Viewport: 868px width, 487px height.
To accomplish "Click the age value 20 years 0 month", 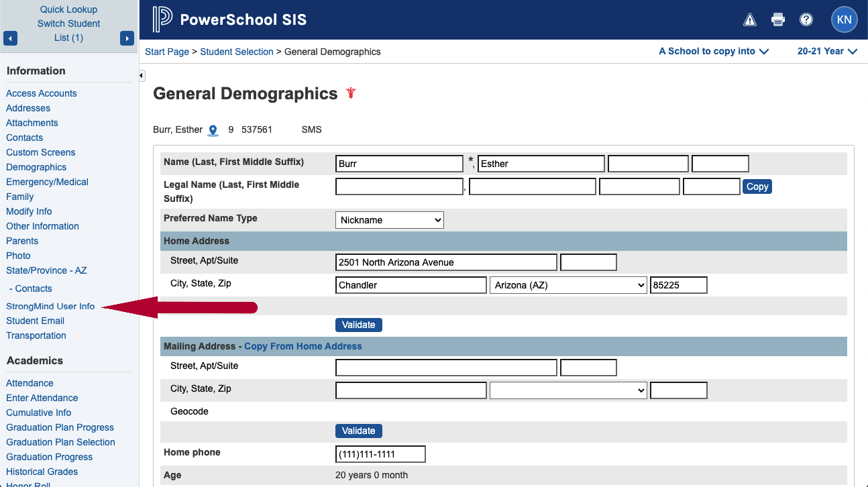I will point(372,475).
